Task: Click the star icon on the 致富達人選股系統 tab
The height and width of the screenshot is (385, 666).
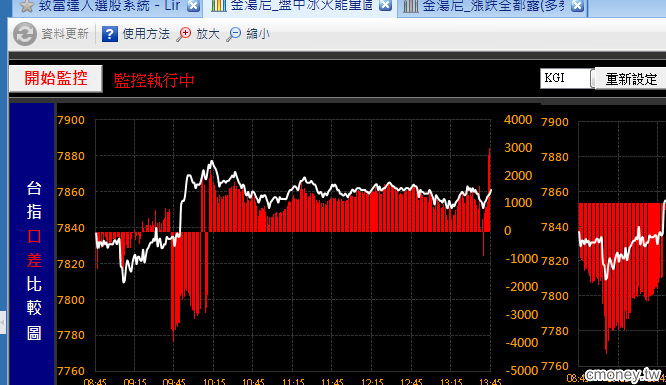Action: point(27,6)
